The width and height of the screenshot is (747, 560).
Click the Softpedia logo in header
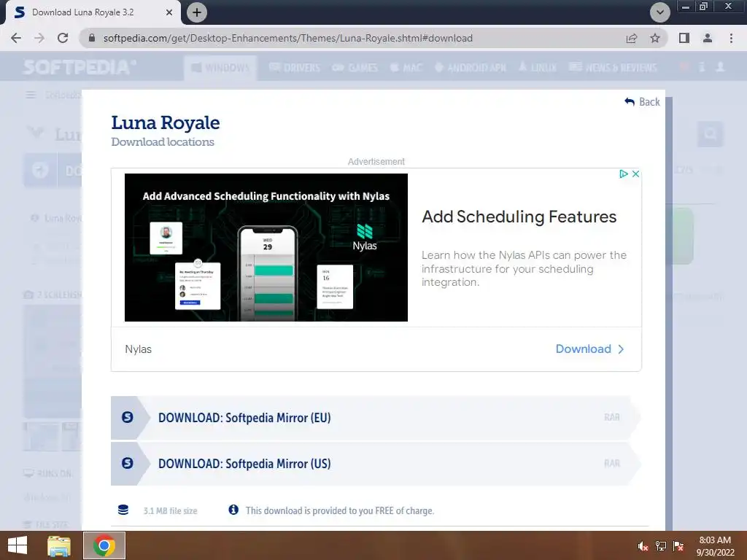(x=79, y=67)
